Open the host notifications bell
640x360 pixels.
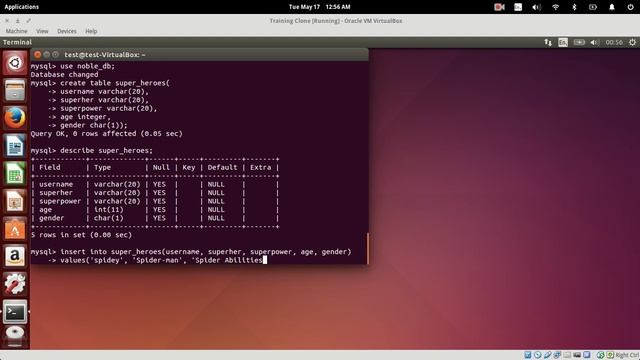pyautogui.click(x=611, y=7)
